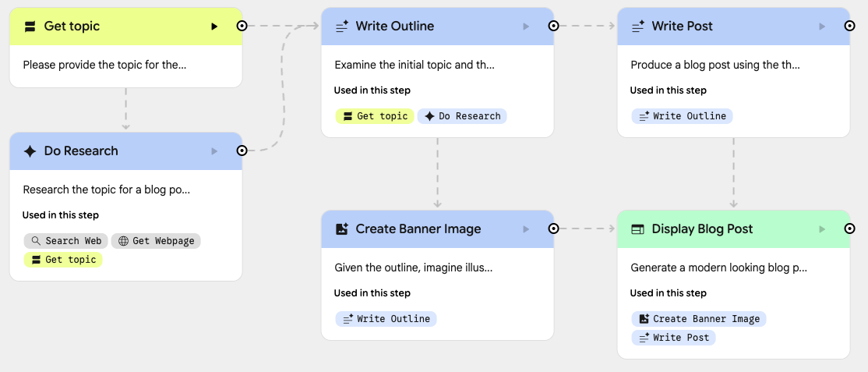Screen dimensions: 868x372
Task: Click the Write Post node header icon
Action: coord(637,27)
